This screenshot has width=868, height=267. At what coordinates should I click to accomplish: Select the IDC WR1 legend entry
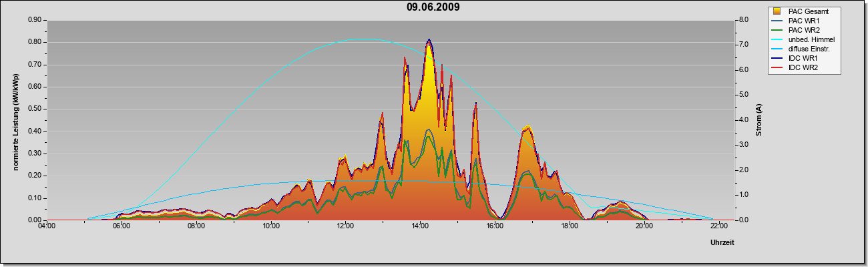[795, 59]
